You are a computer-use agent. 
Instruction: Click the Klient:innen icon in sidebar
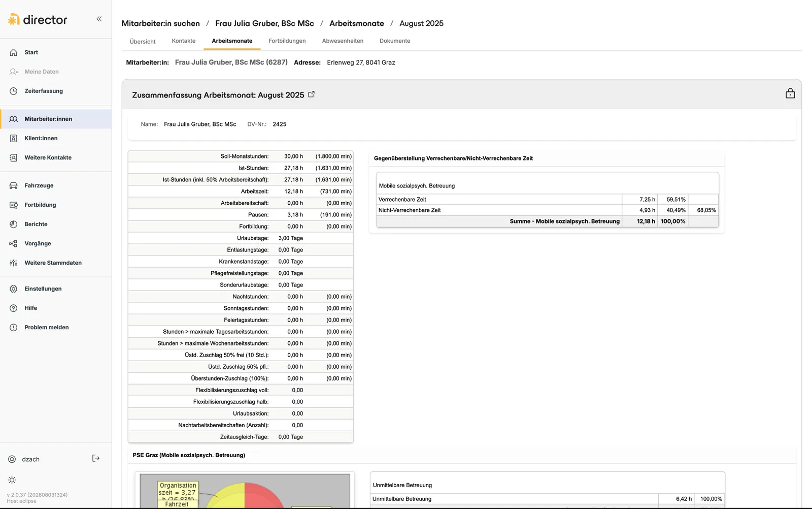(14, 138)
